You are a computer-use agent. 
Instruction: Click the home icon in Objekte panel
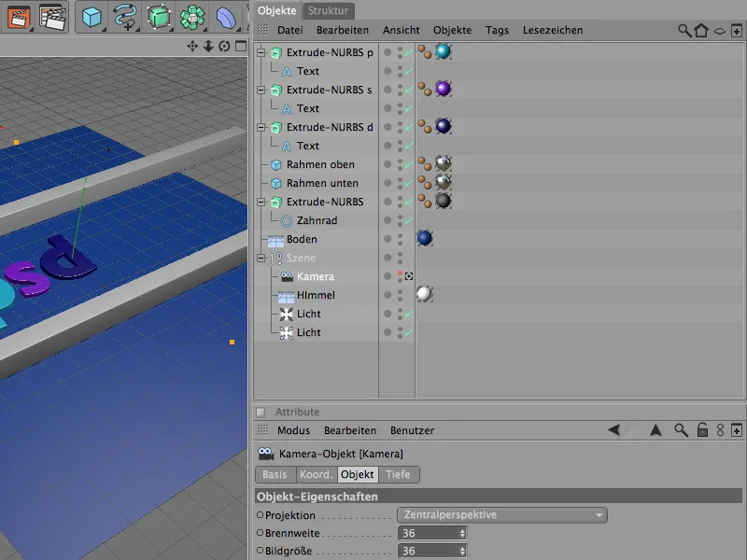pos(702,31)
